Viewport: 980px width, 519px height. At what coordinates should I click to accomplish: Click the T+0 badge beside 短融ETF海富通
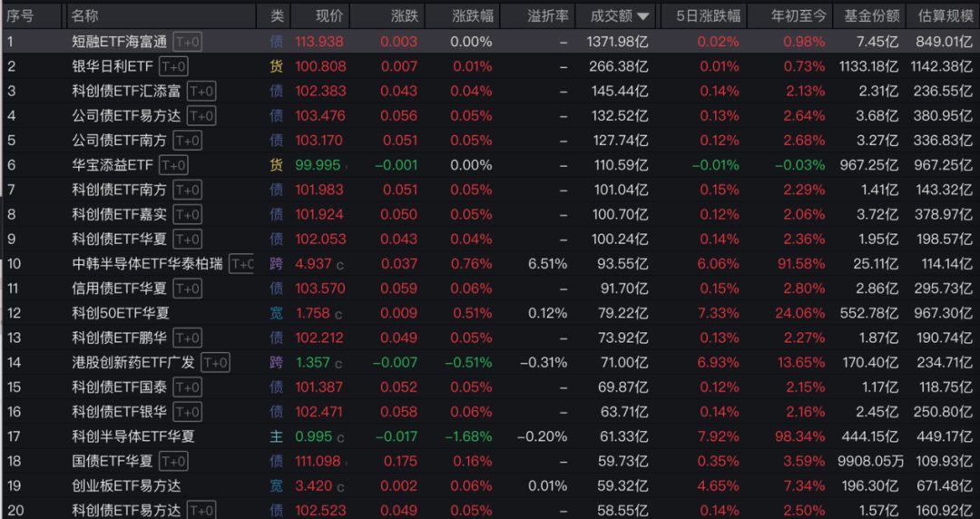tap(188, 42)
